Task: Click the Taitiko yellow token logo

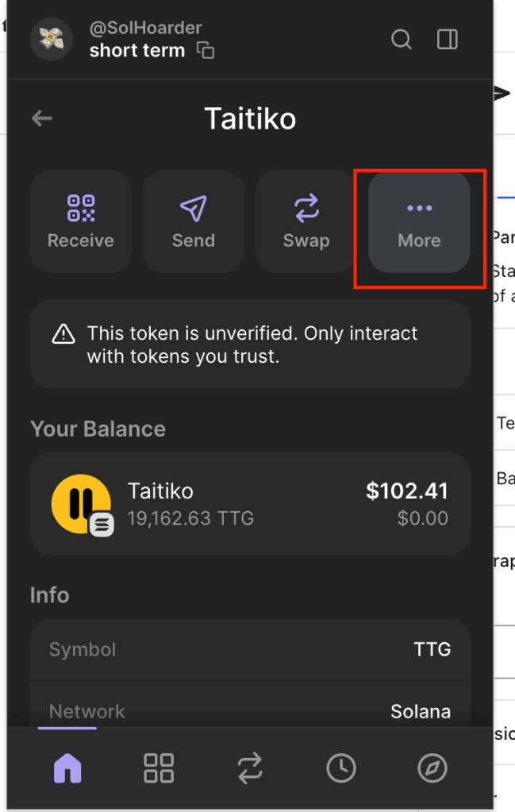Action: (x=81, y=504)
